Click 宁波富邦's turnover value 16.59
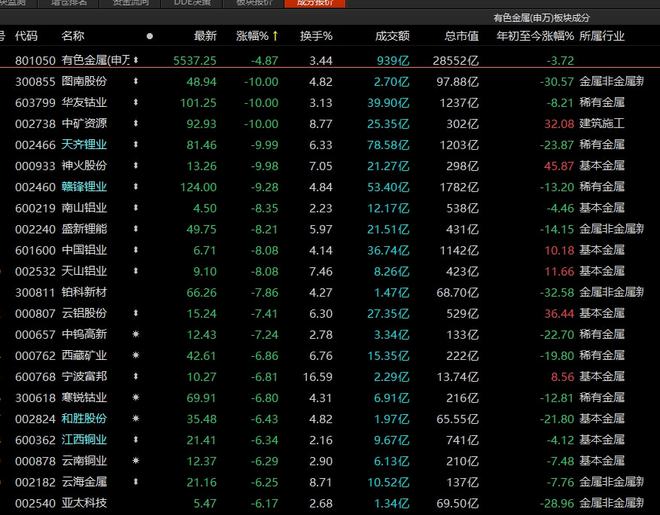Image resolution: width=660 pixels, height=515 pixels. tap(317, 377)
